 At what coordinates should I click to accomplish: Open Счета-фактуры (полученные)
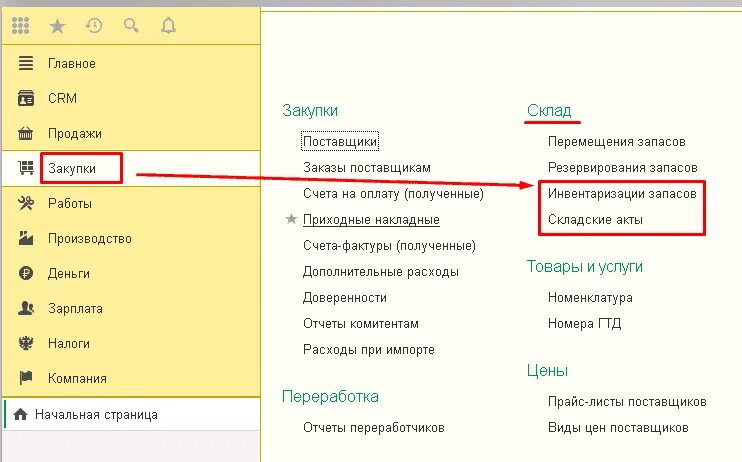coord(389,246)
